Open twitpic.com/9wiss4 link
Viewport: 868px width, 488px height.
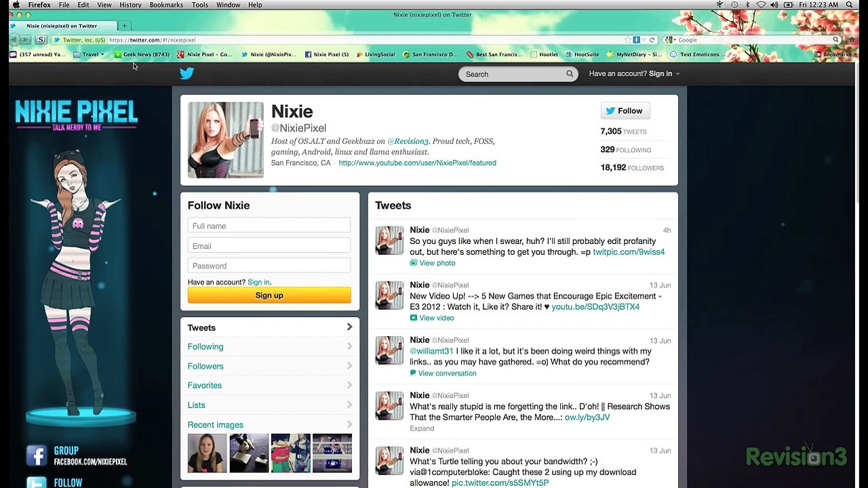(629, 252)
